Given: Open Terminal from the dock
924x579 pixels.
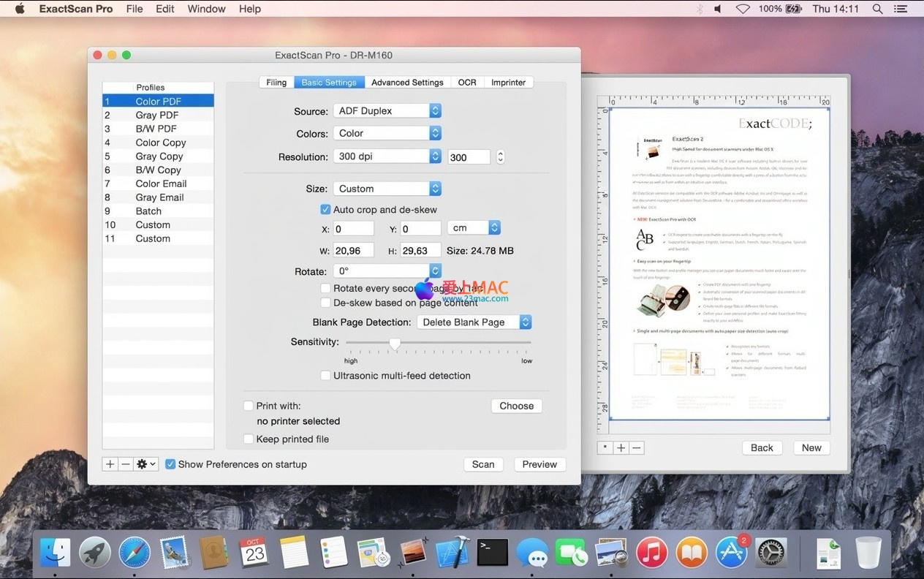Looking at the screenshot, I should tap(492, 553).
